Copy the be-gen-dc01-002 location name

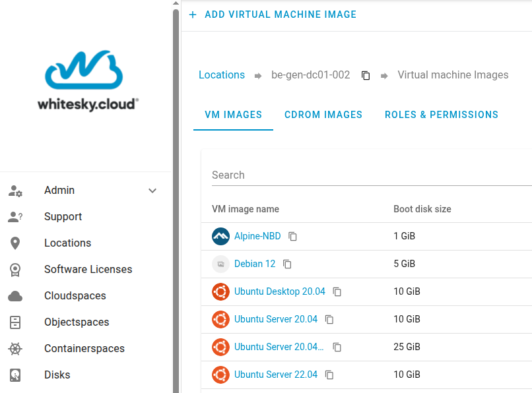coord(366,75)
